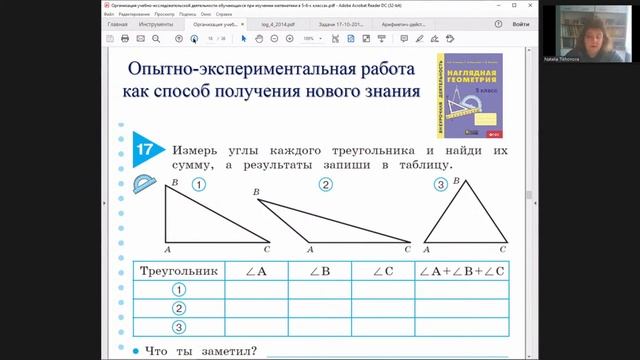Expand the right tools pane arrow
The width and height of the screenshot is (640, 360).
(535, 203)
